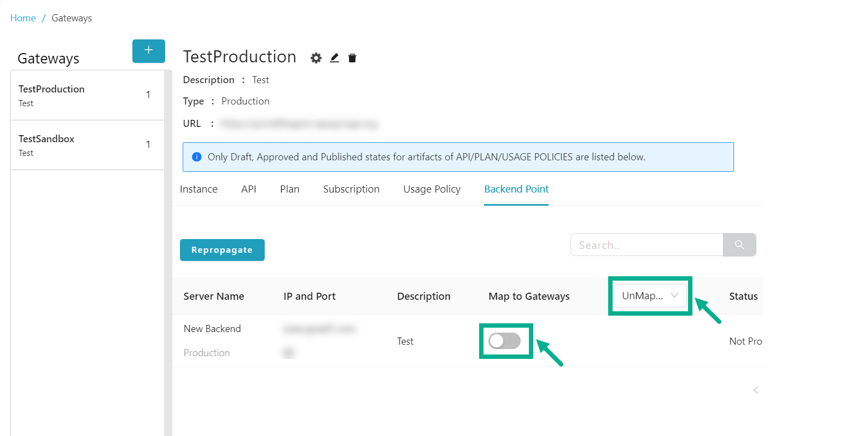868x436 pixels.
Task: Switch to the API tab
Action: tap(249, 189)
